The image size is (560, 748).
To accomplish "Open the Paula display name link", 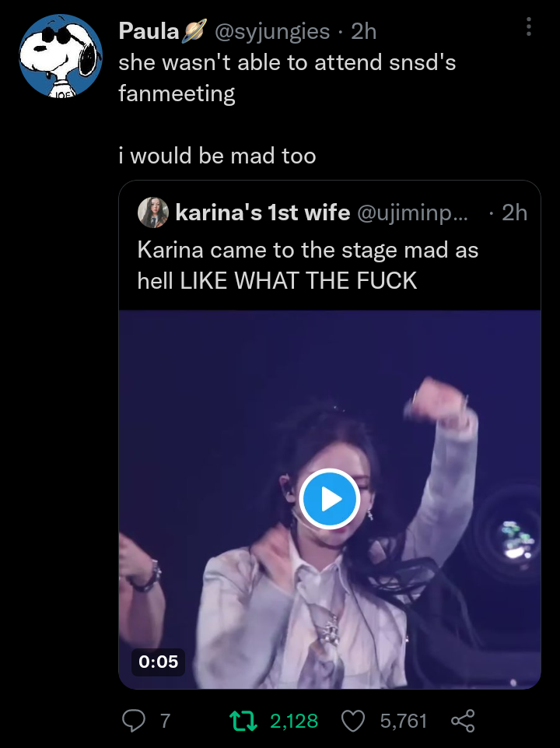I will click(x=149, y=31).
